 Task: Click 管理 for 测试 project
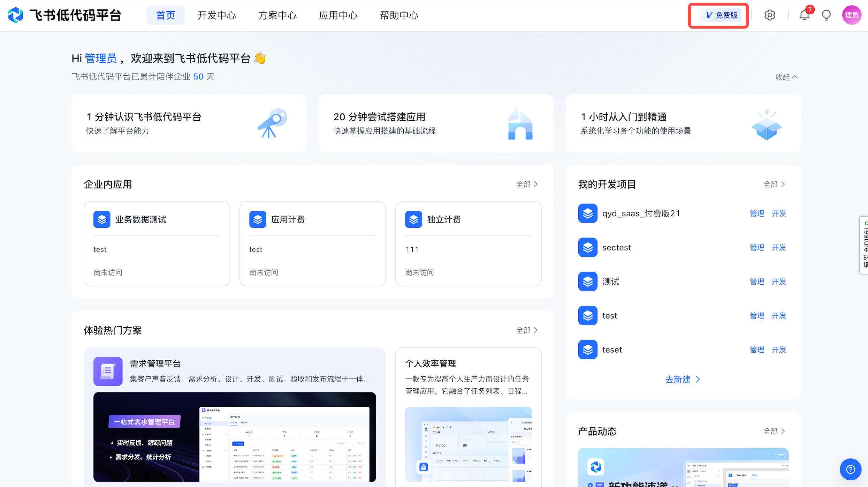757,282
